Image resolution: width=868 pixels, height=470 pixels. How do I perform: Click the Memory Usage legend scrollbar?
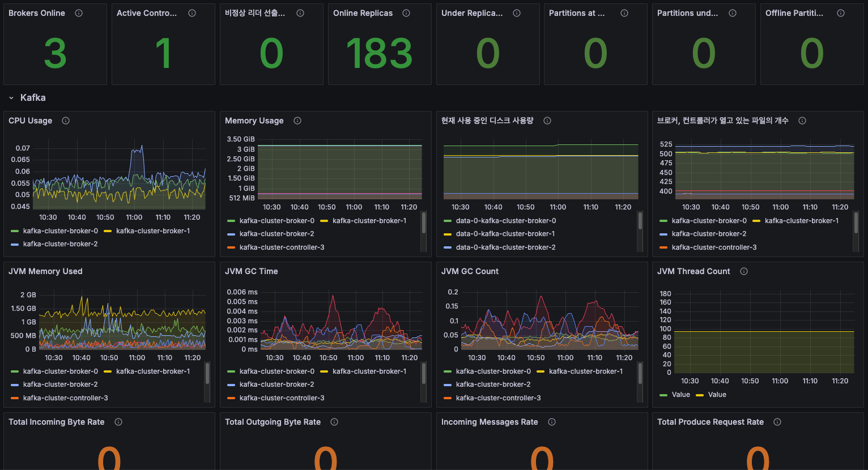tap(424, 223)
